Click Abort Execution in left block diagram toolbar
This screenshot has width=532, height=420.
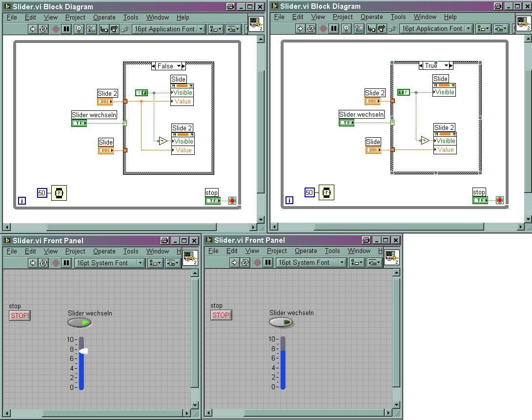pyautogui.click(x=56, y=29)
